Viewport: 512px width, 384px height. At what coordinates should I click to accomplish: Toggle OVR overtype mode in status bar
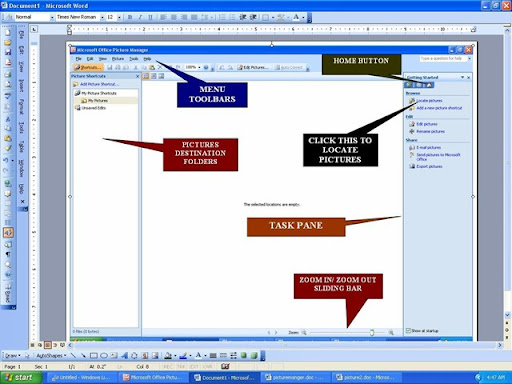[207, 367]
